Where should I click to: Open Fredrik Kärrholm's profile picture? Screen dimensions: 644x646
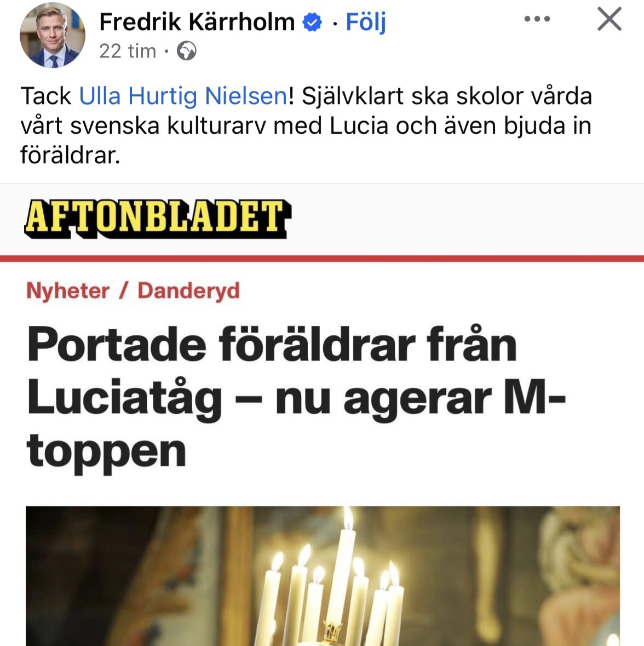[x=52, y=35]
